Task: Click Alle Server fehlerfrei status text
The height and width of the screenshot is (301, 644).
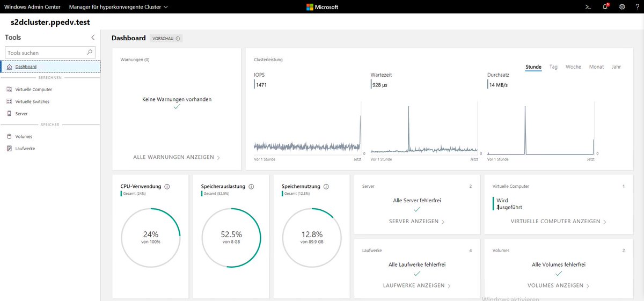Action: pyautogui.click(x=417, y=200)
